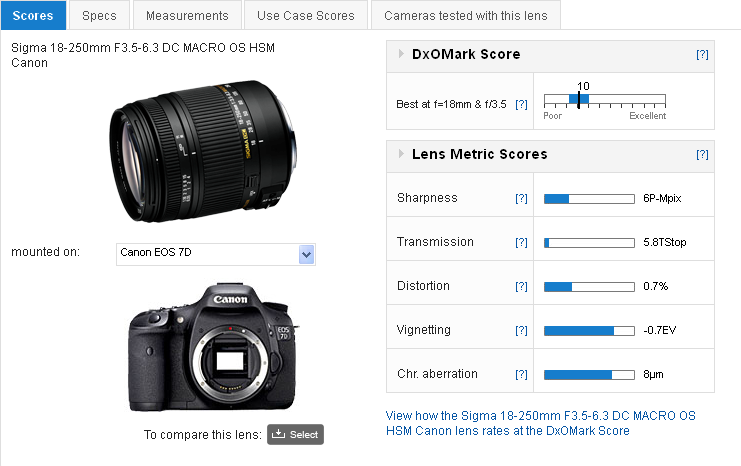Click the Vignetting label
This screenshot has height=466, width=741.
pos(424,330)
